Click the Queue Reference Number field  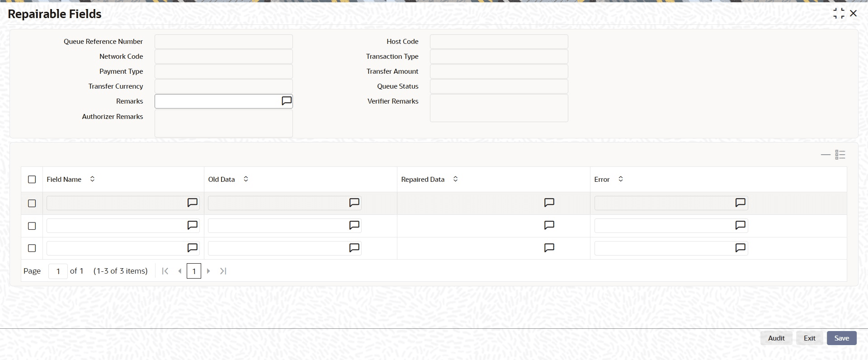click(x=224, y=42)
